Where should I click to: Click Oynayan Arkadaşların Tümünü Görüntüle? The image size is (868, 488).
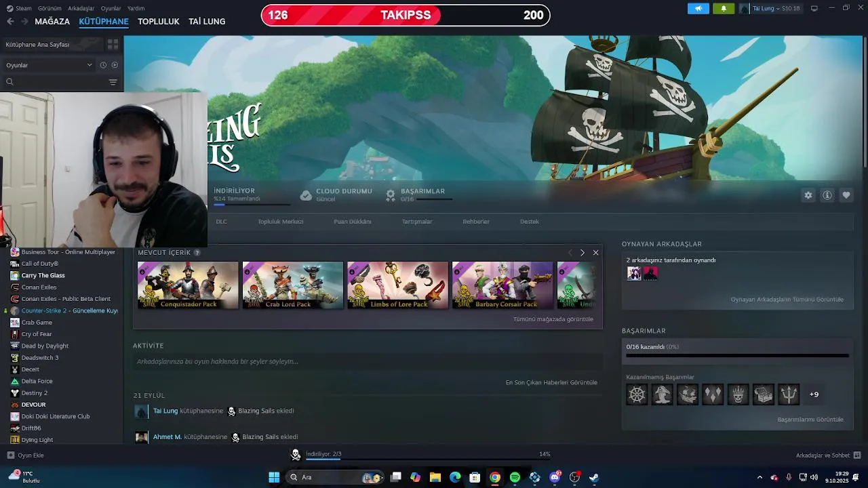pyautogui.click(x=787, y=300)
